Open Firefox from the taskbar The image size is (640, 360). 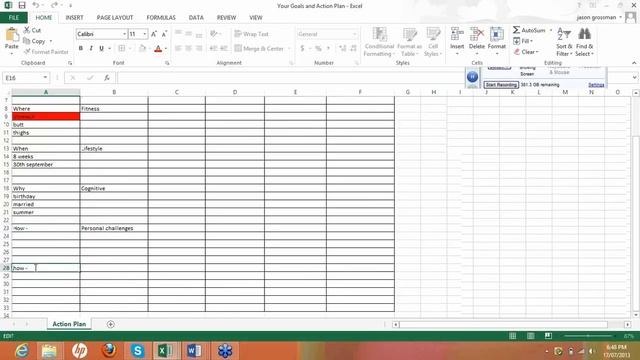109,351
